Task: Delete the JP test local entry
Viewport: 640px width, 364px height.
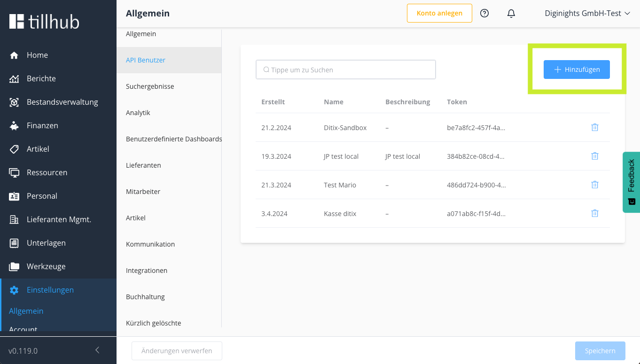Action: click(594, 156)
